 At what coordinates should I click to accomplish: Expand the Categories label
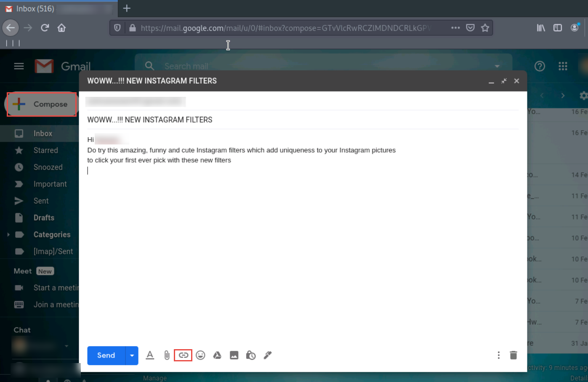pos(8,235)
